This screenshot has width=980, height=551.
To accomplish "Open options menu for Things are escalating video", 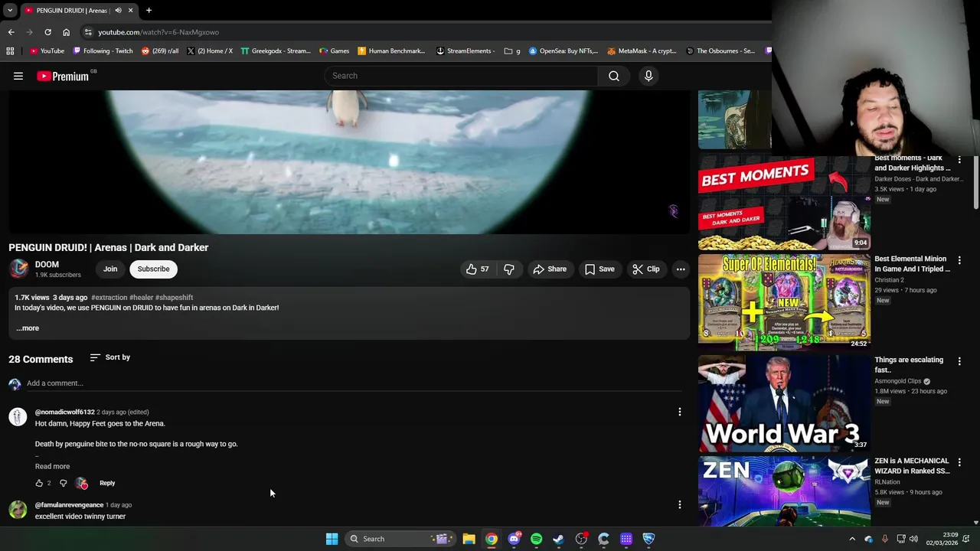I will point(959,361).
